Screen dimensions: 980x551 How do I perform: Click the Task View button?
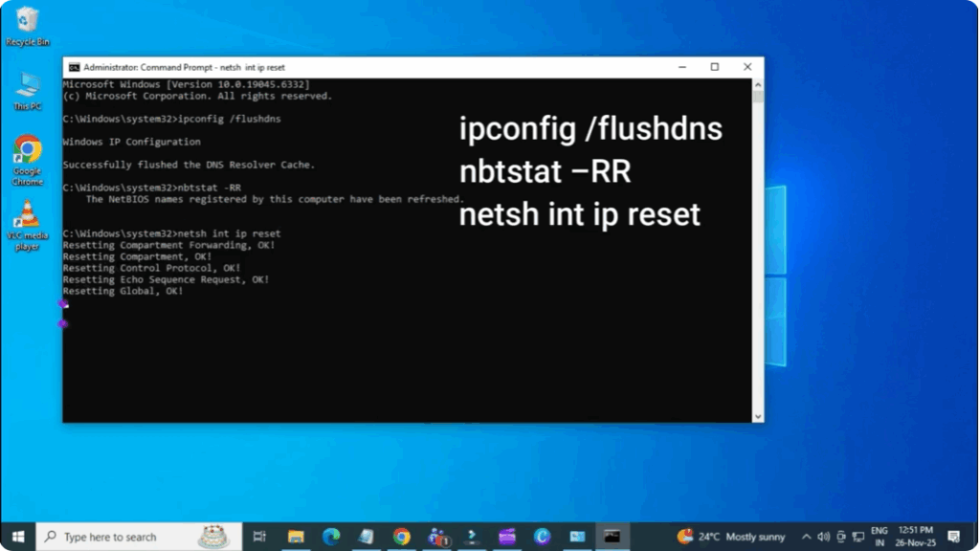(260, 537)
